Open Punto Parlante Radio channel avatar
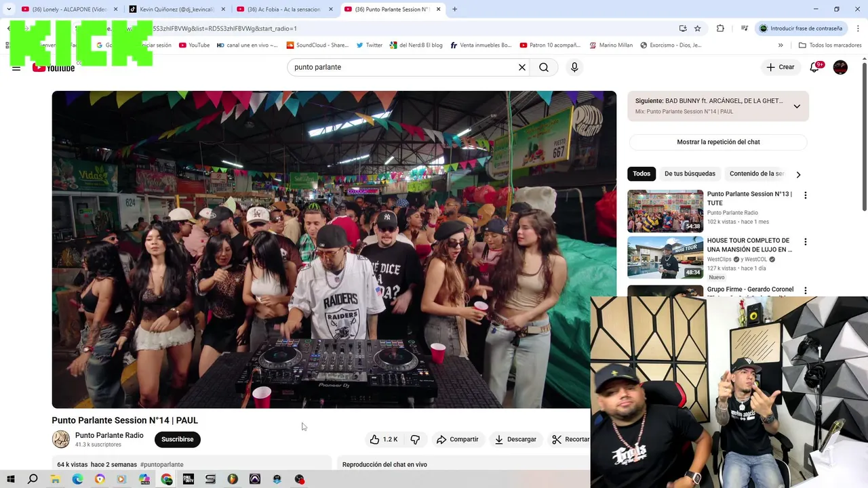868x488 pixels. (x=61, y=439)
